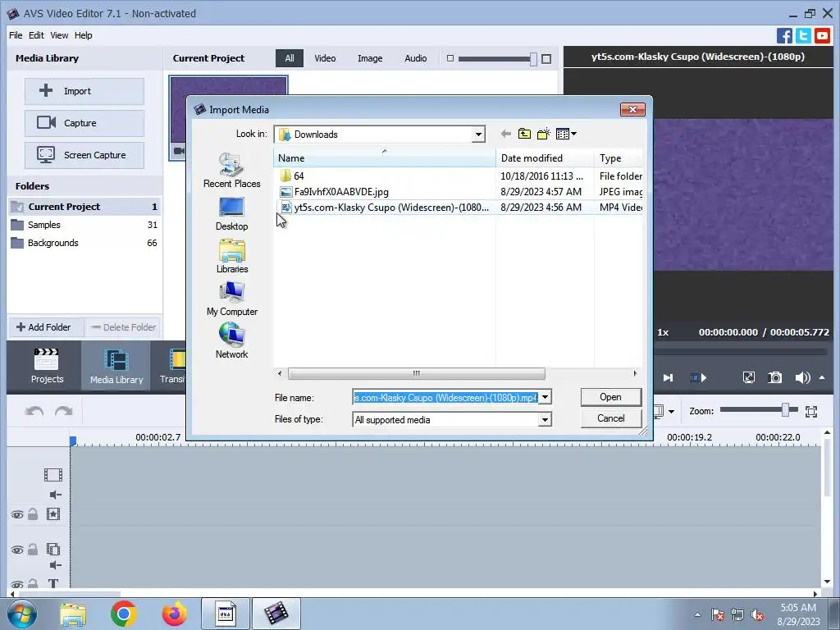Switch to Audio filter tab

[415, 58]
